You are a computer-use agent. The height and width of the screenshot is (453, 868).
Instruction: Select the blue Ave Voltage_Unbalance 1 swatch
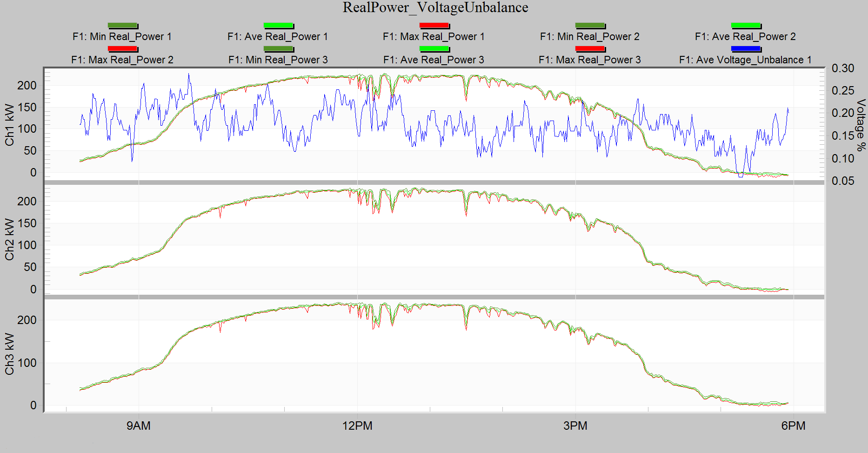pos(746,49)
